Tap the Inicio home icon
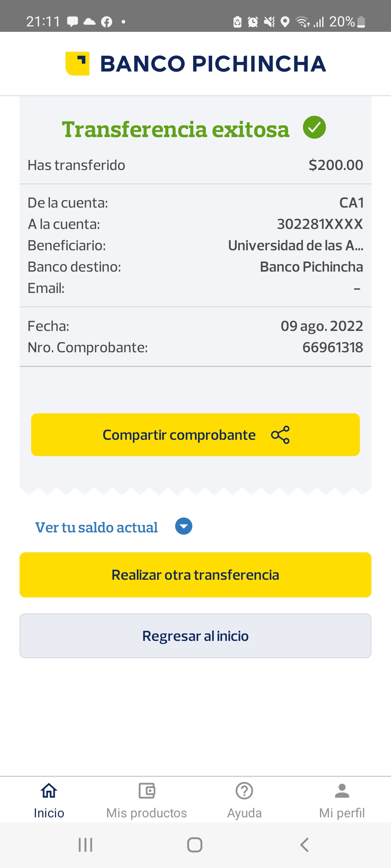 (x=49, y=791)
